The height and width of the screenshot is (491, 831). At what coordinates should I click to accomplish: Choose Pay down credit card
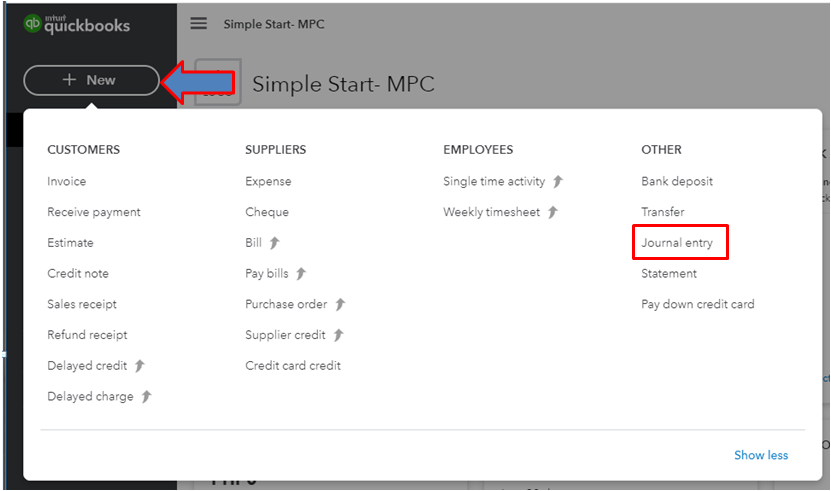point(697,304)
